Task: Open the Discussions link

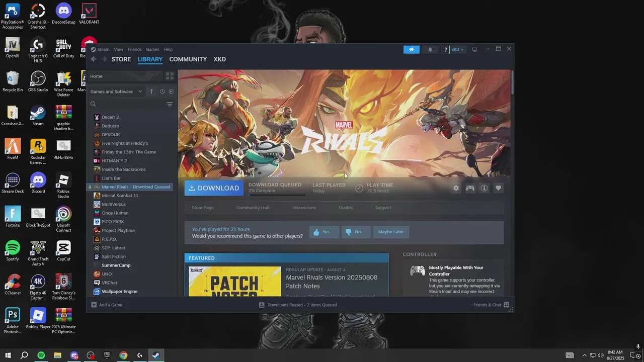Action: pyautogui.click(x=304, y=208)
